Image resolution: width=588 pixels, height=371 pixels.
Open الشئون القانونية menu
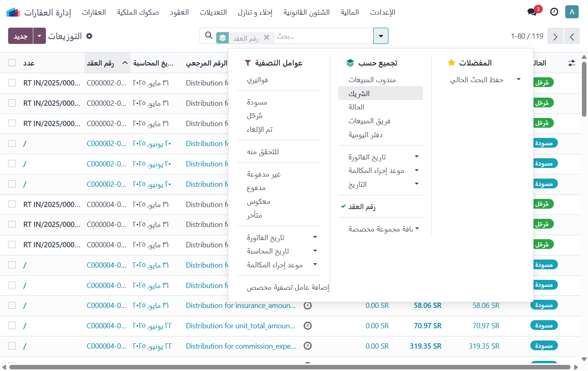[x=306, y=12]
